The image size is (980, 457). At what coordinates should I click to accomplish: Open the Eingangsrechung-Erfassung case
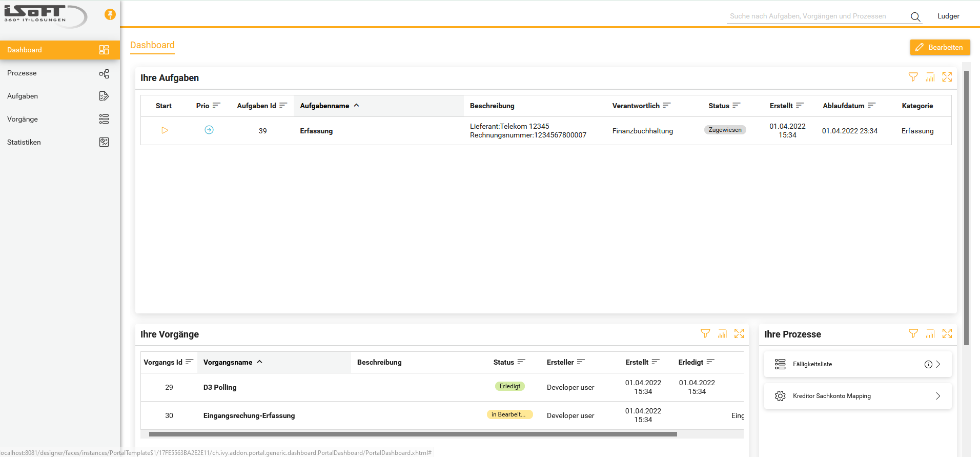pyautogui.click(x=249, y=415)
